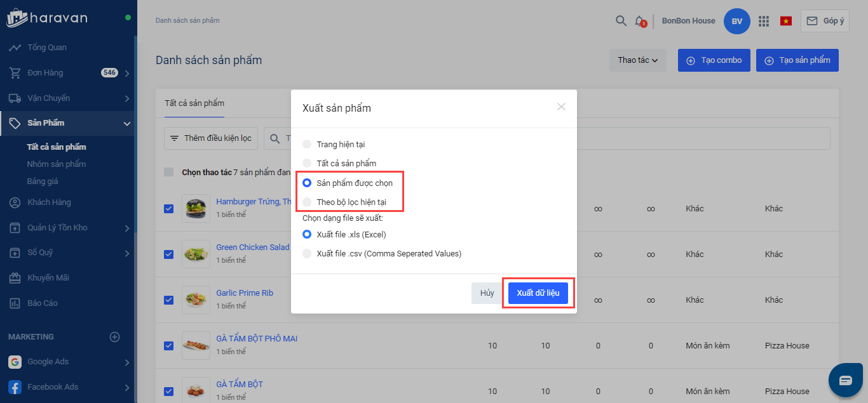Image resolution: width=868 pixels, height=403 pixels.
Task: Uncheck the Green Chicken Salad checkbox
Action: [168, 254]
